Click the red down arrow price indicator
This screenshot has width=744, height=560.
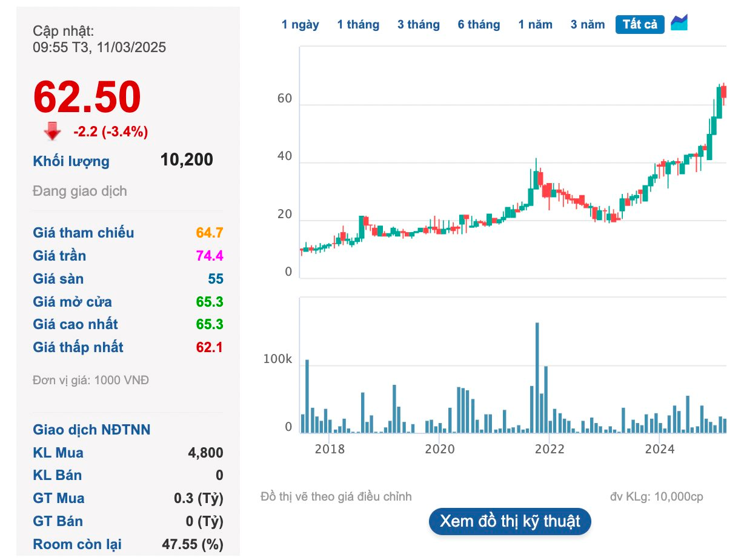[53, 131]
